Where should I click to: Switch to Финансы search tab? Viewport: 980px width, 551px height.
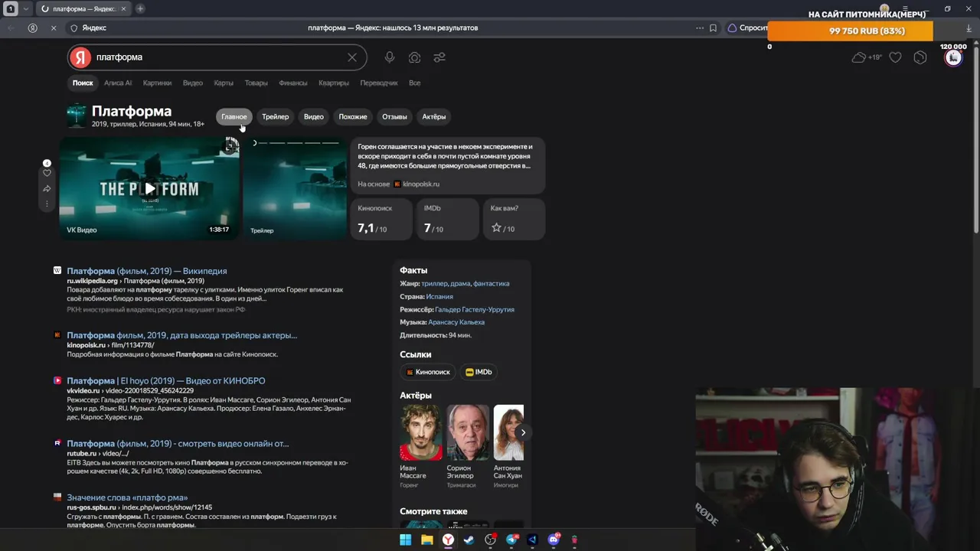293,83
